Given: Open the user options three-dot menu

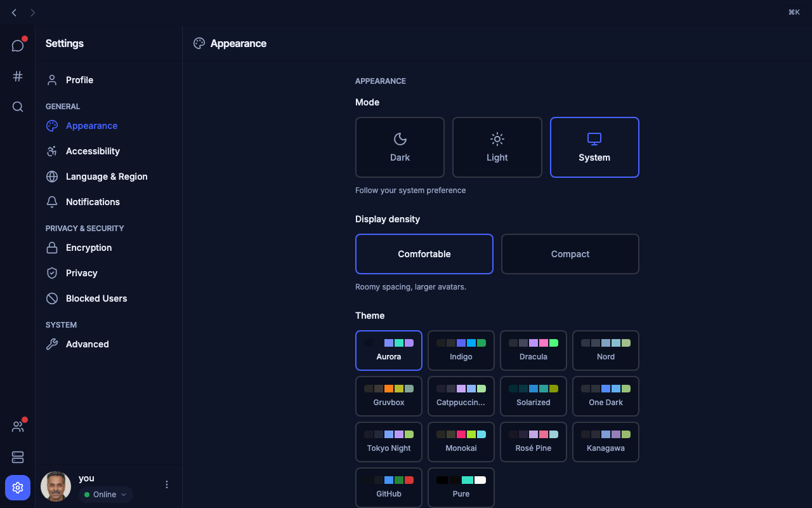Looking at the screenshot, I should point(167,485).
